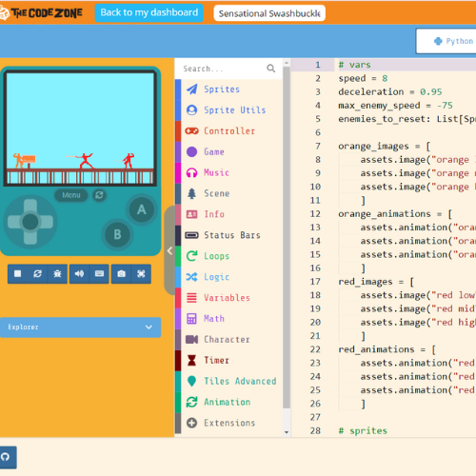Collapse the simulator side panel
Image resolution: width=476 pixels, height=476 pixels.
point(169,250)
